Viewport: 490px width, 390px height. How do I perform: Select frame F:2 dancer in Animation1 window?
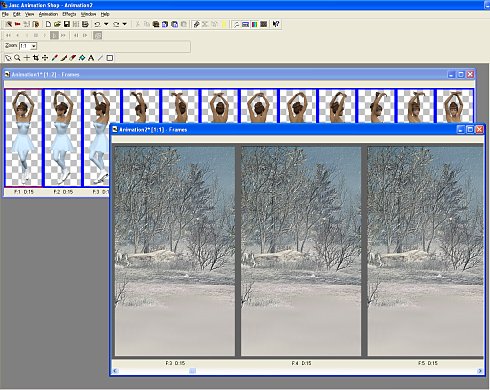(63, 138)
